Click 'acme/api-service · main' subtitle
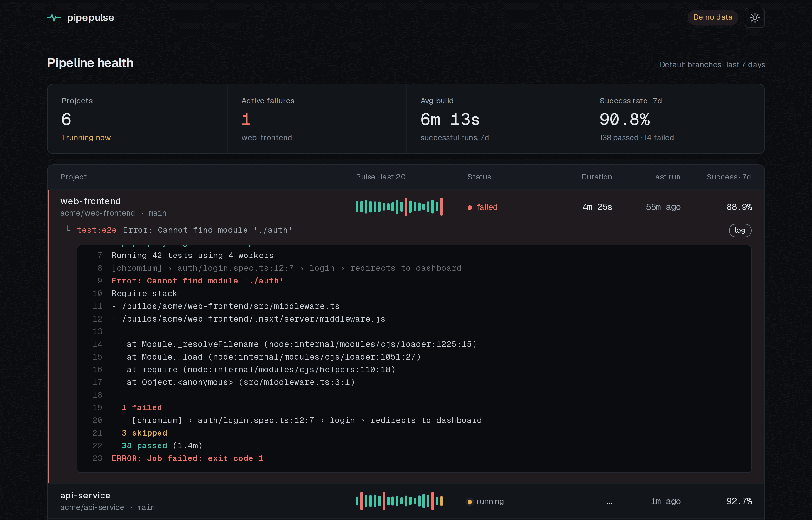 point(108,508)
